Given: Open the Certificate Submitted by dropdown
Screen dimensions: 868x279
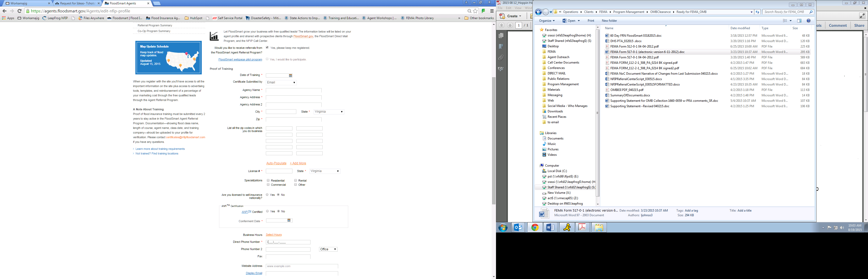Looking at the screenshot, I should (281, 83).
